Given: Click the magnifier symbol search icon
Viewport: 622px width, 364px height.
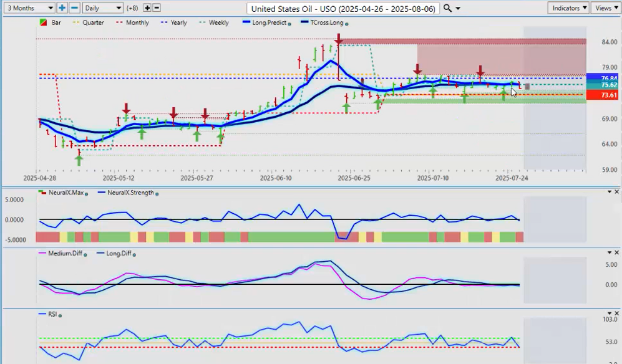Looking at the screenshot, I should 447,8.
